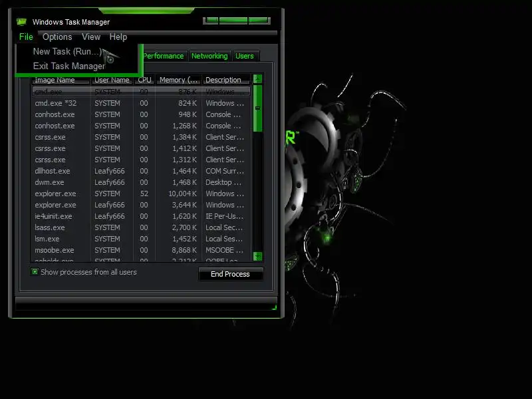532x399 pixels.
Task: Open the Help menu
Action: (118, 37)
